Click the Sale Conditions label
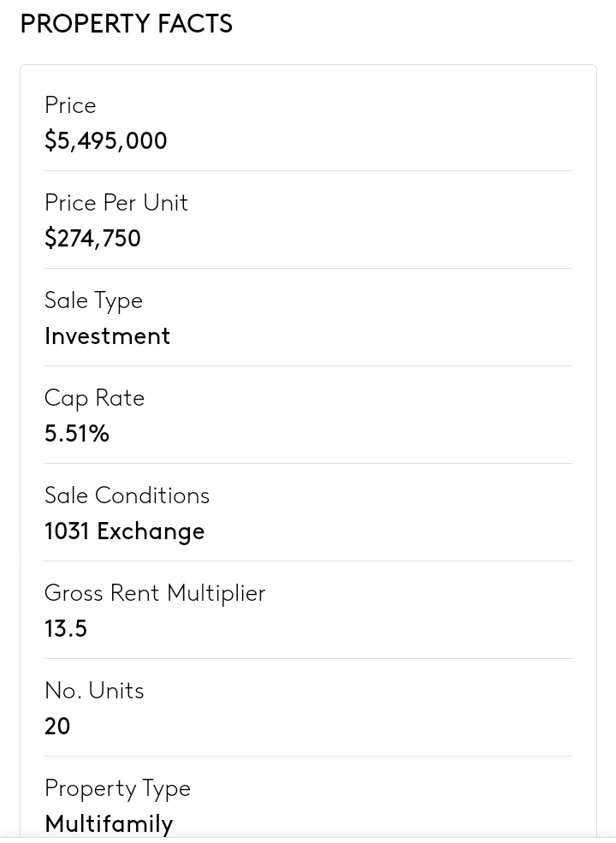This screenshot has width=616, height=843. click(127, 496)
